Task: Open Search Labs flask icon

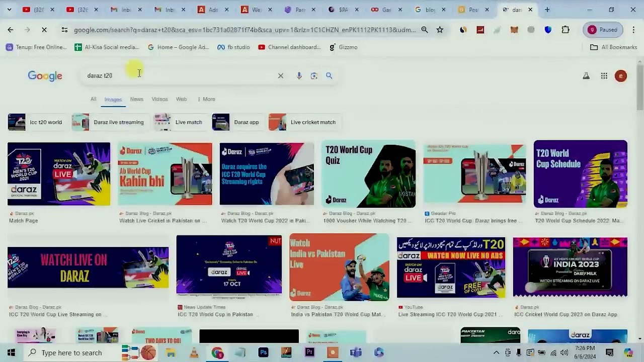Action: tap(586, 76)
